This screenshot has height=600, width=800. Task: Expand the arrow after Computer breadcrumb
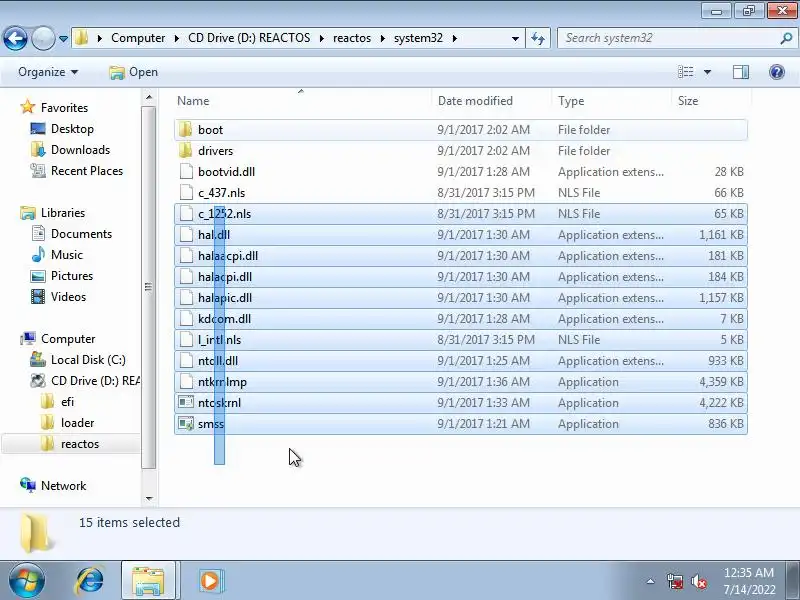[177, 38]
